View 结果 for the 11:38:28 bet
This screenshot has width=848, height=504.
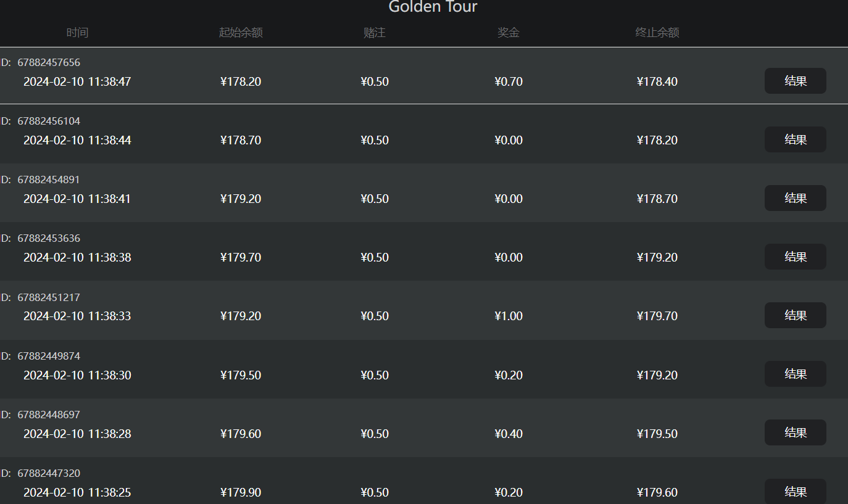(795, 432)
